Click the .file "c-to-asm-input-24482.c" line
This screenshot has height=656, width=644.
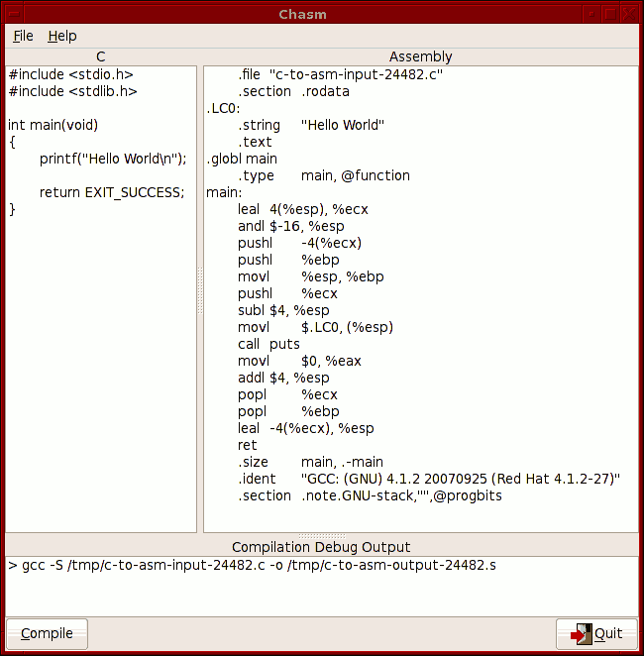341,74
